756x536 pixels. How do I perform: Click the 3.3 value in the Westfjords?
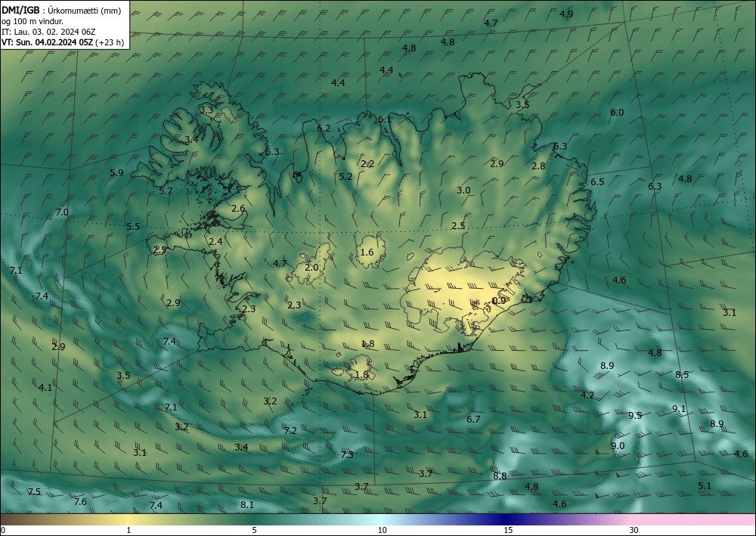pos(206,110)
